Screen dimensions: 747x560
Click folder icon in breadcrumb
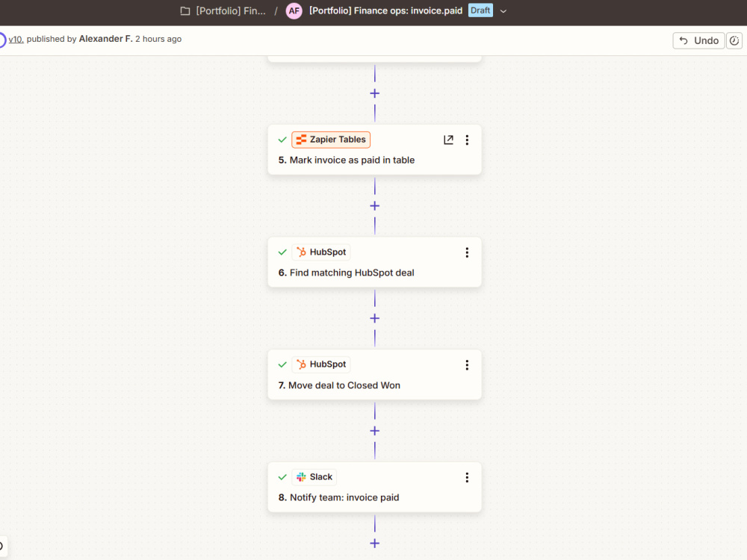(185, 11)
